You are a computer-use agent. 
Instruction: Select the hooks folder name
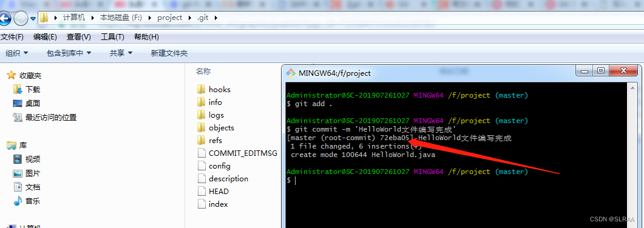pos(220,89)
